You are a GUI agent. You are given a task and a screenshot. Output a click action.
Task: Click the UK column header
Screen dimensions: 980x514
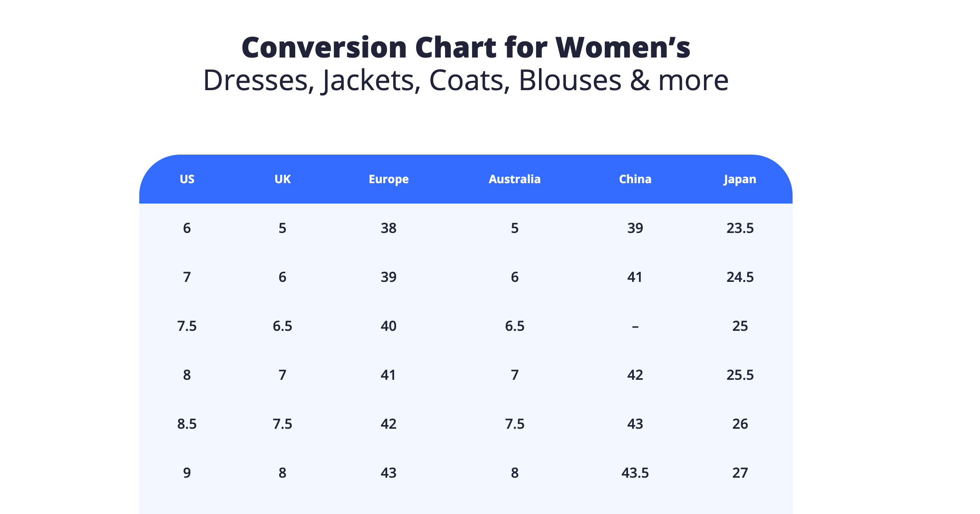(x=283, y=179)
